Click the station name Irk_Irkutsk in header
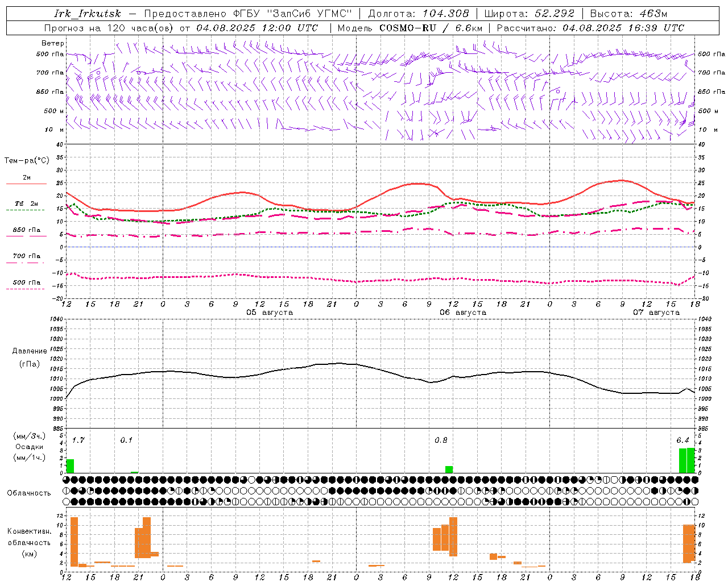Image resolution: width=728 pixels, height=582 pixels. click(x=88, y=14)
